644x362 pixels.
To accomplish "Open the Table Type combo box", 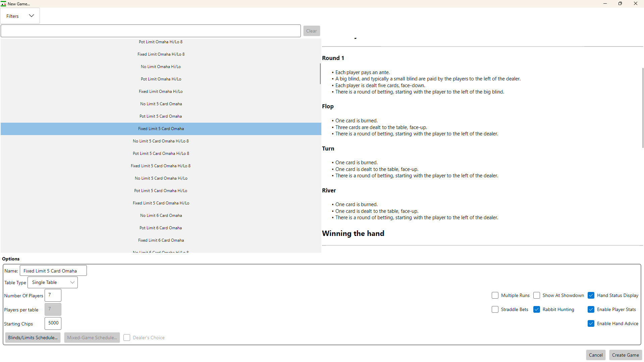I will pyautogui.click(x=53, y=283).
